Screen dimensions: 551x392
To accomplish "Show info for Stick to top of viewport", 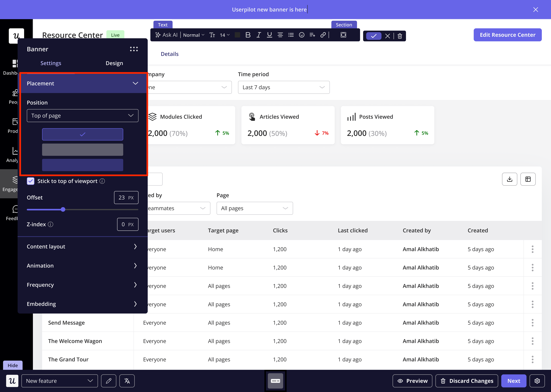I will (x=102, y=181).
